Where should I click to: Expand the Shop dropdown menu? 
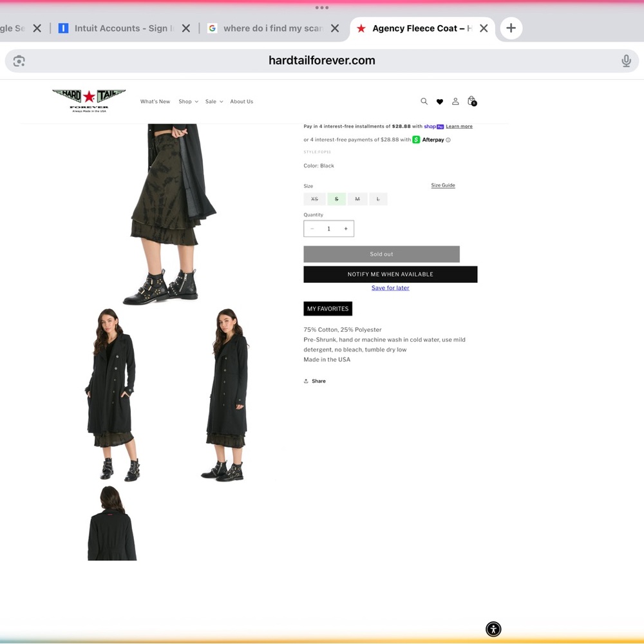(188, 102)
